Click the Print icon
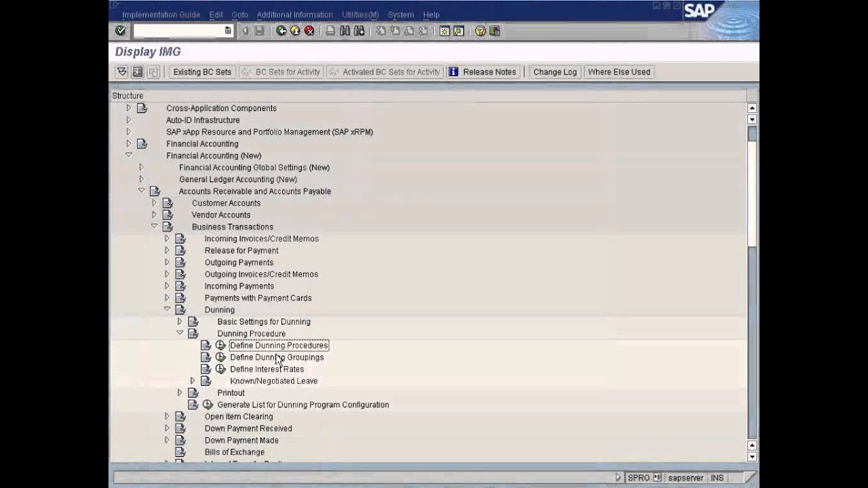The image size is (868, 488). coord(330,30)
